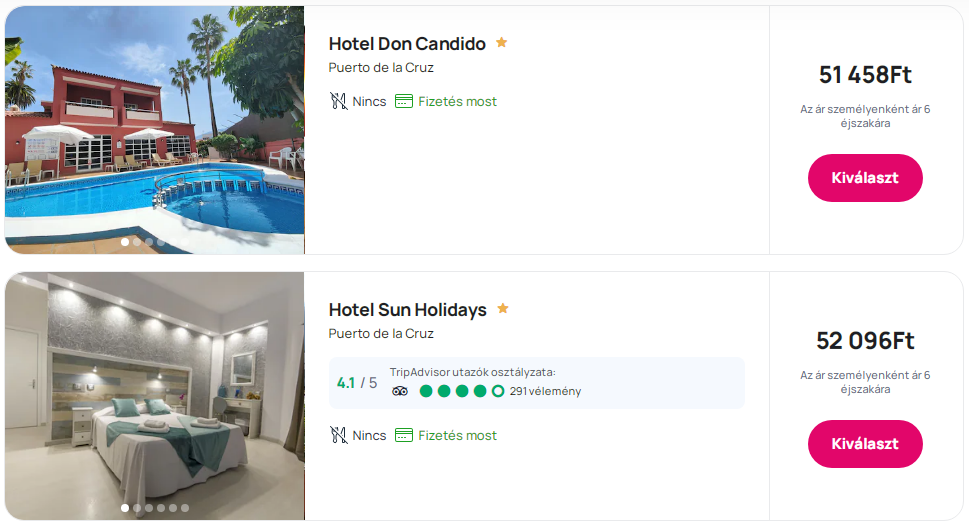Open the Hotel Don Candido title link
The height and width of the screenshot is (529, 969).
[x=407, y=44]
